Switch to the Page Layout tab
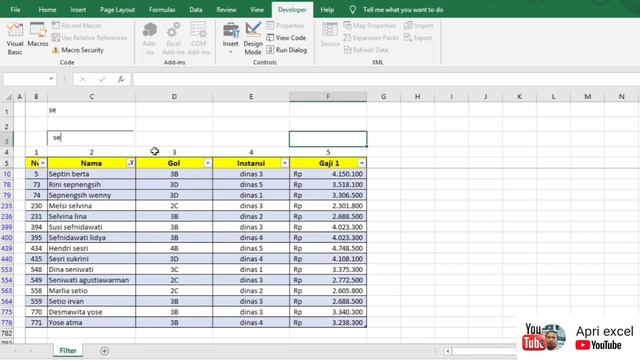Screen dimensions: 640x360 tap(117, 9)
